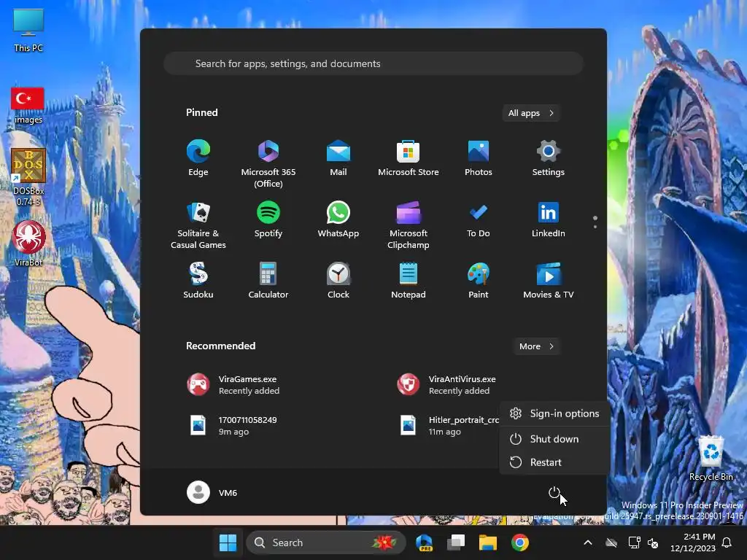This screenshot has width=747, height=560.
Task: Go to next pinned apps page dot
Action: (595, 227)
